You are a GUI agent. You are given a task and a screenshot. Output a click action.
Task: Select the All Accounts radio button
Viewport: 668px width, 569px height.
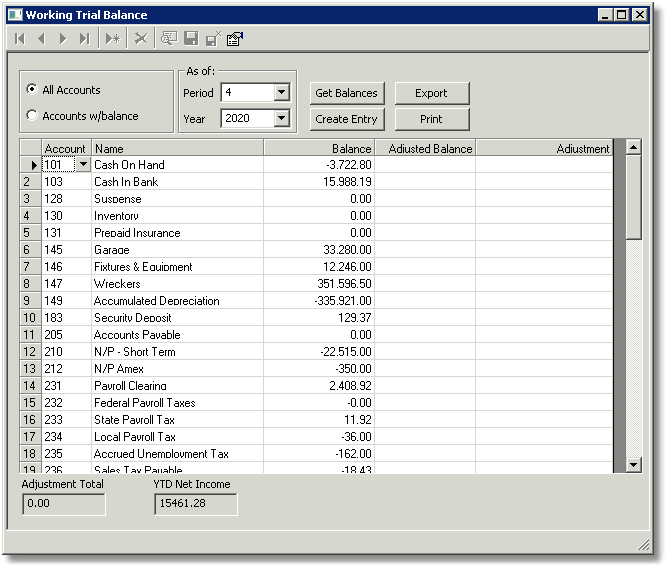(x=32, y=89)
